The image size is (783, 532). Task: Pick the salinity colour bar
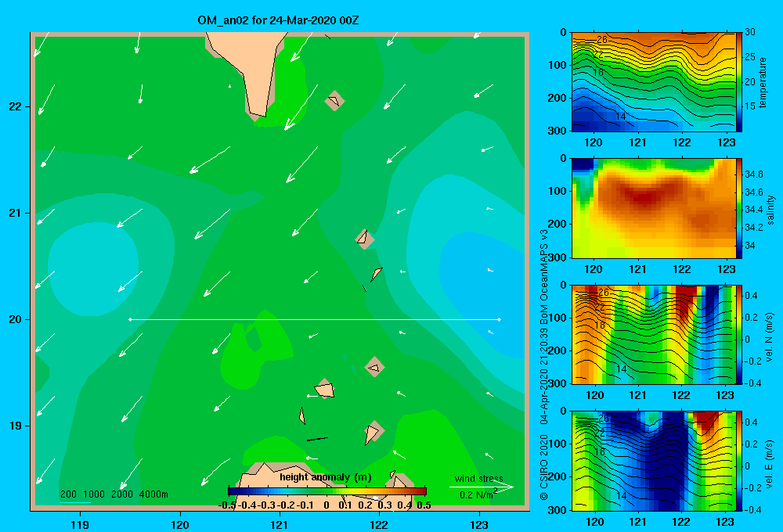tap(739, 208)
